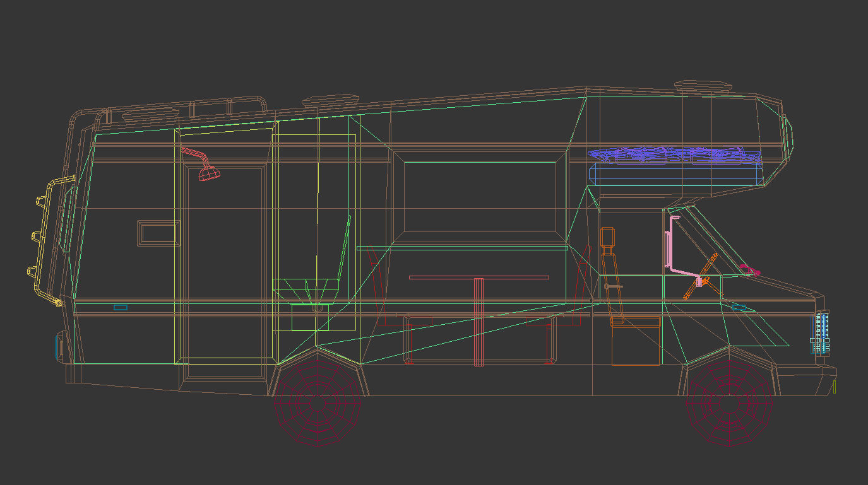Select the driver seat headrest
The width and height of the screenshot is (868, 485).
tap(608, 237)
